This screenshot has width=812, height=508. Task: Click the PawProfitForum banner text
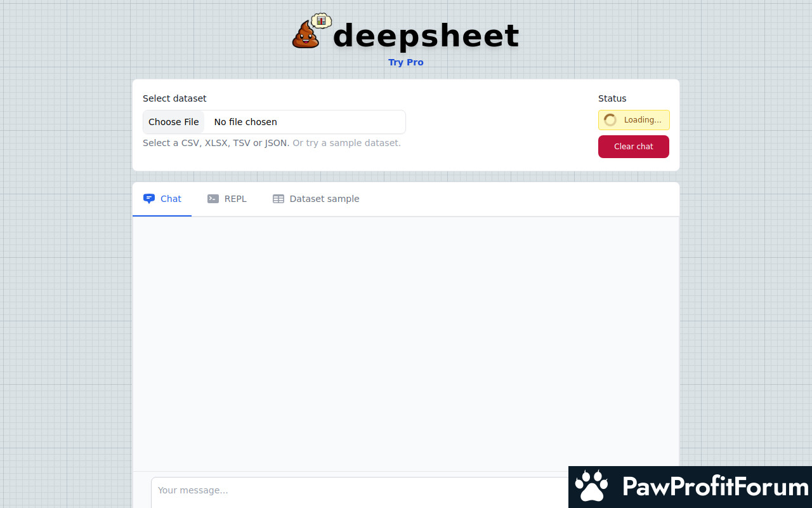tap(716, 487)
